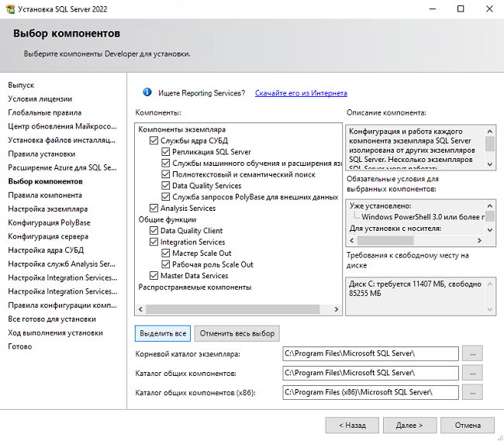Select Центр обновления Майкрософт step
Viewport: 504px width, 441px height.
(x=62, y=126)
